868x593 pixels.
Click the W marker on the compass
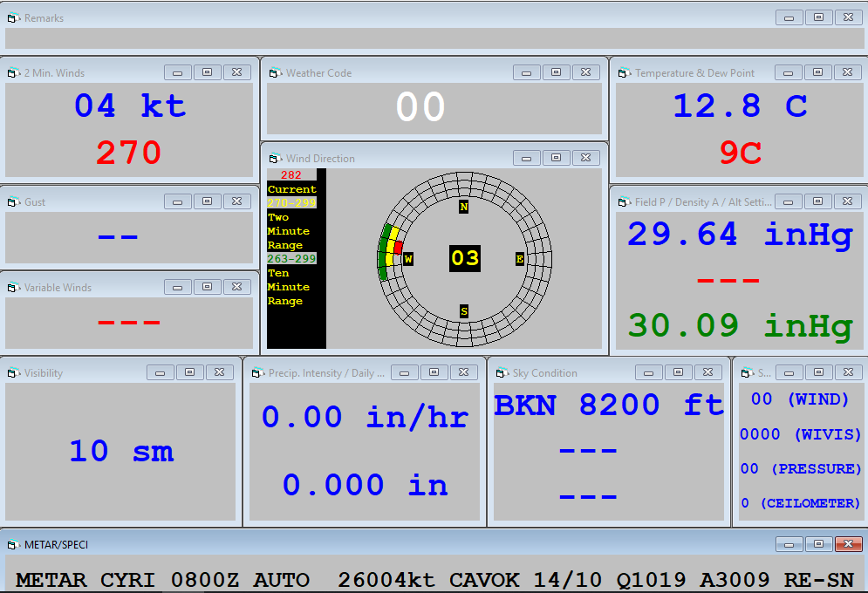point(408,259)
